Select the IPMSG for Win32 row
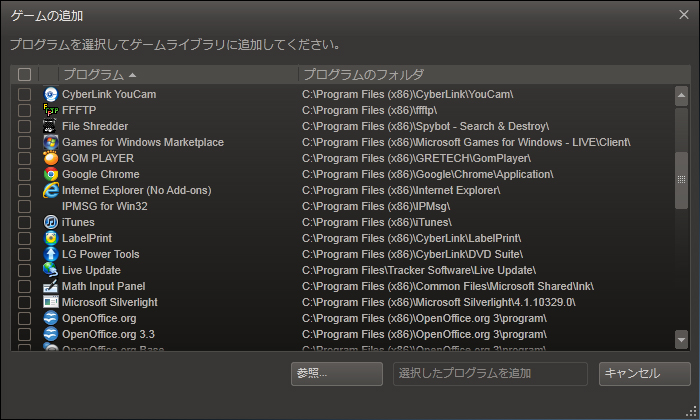 coord(344,206)
